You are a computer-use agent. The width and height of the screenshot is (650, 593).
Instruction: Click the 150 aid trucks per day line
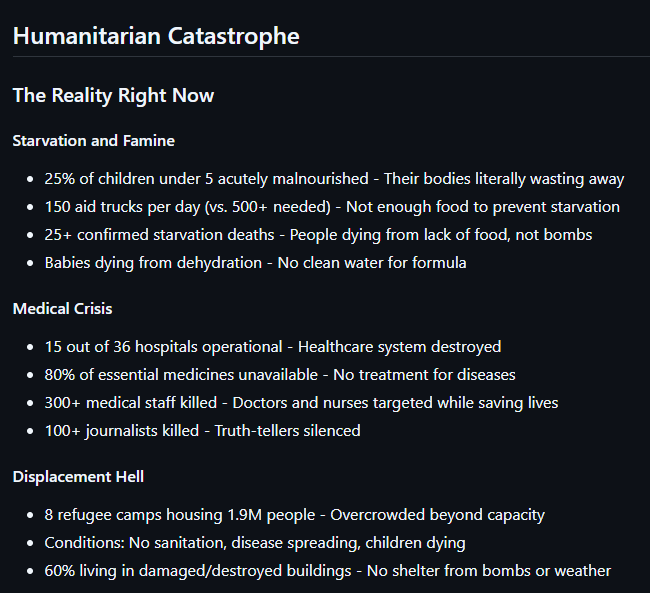click(332, 207)
